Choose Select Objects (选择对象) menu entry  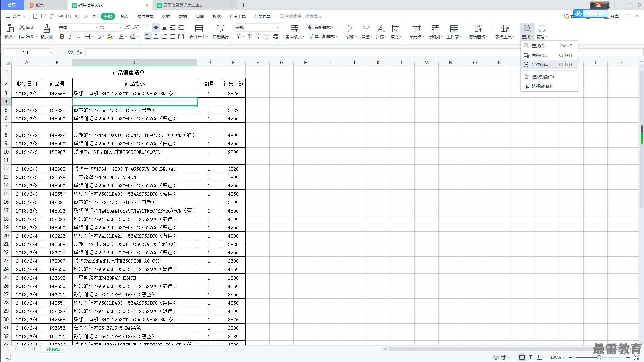549,77
